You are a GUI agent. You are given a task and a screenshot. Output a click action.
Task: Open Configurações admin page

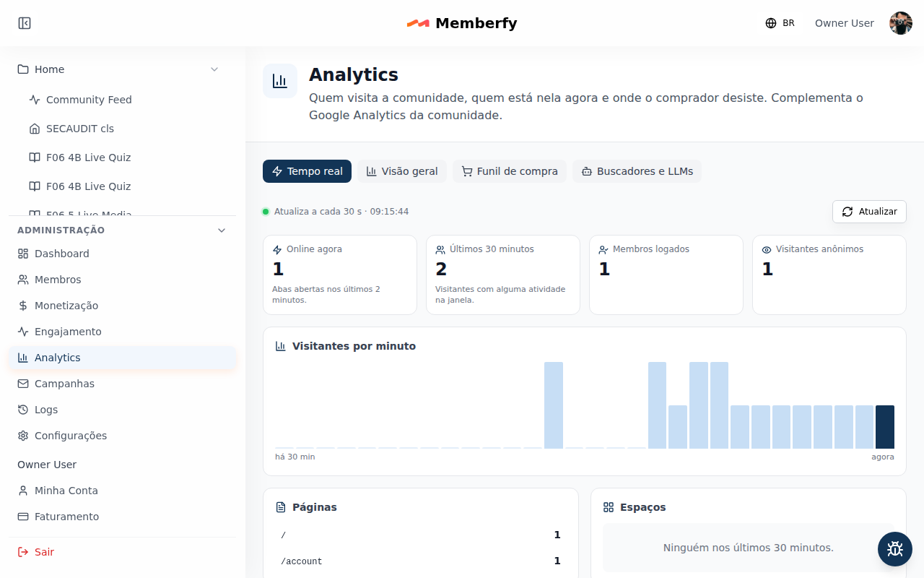123,436
